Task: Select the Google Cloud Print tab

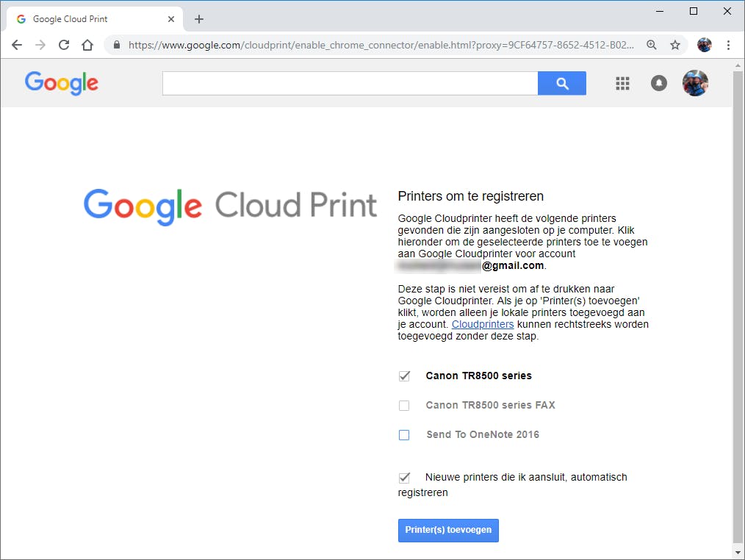Action: [95, 19]
